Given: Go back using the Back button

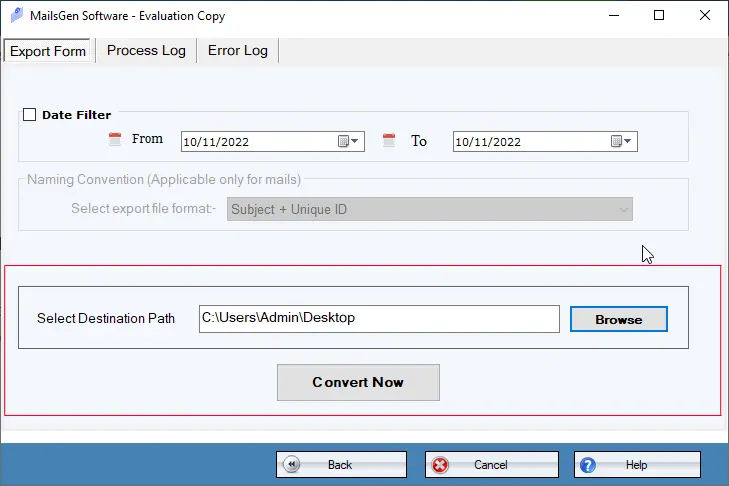Looking at the screenshot, I should click(341, 464).
